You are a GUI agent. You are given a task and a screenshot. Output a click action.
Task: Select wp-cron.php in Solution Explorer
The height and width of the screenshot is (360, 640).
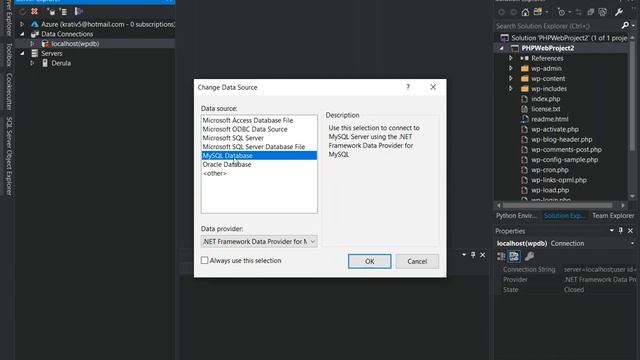[549, 170]
